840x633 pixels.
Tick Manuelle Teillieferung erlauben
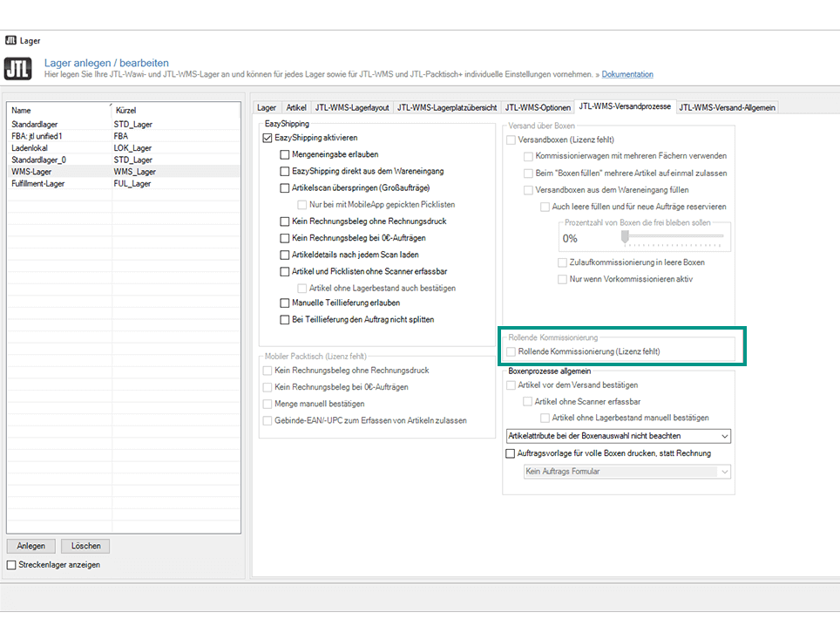[x=285, y=303]
